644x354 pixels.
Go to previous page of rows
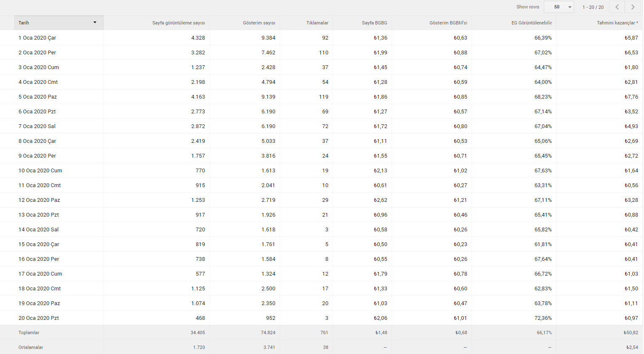(x=617, y=7)
